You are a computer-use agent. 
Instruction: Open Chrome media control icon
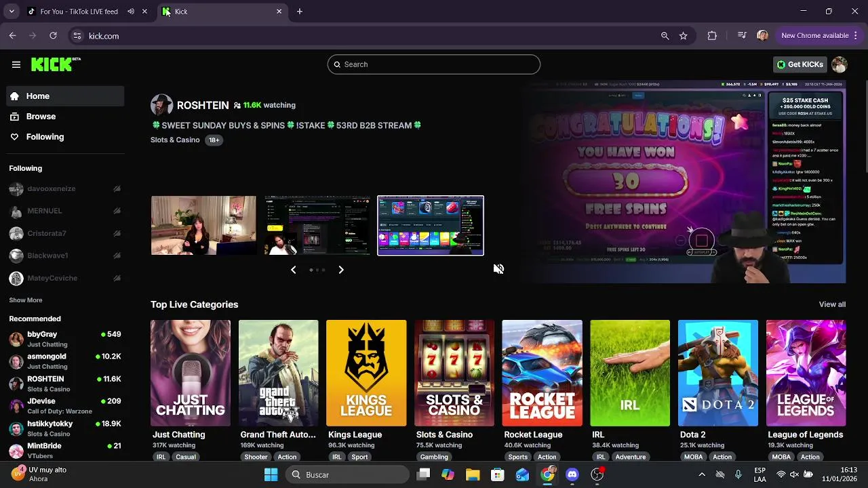coord(742,36)
